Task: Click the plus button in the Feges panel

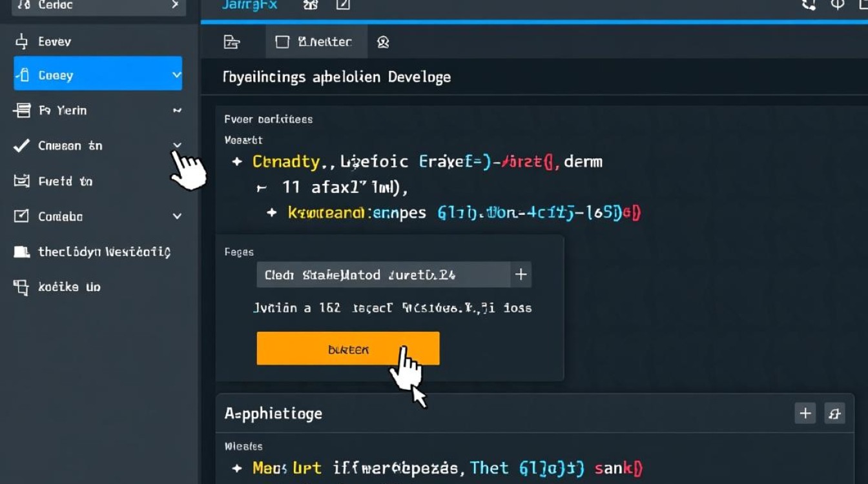Action: [521, 274]
